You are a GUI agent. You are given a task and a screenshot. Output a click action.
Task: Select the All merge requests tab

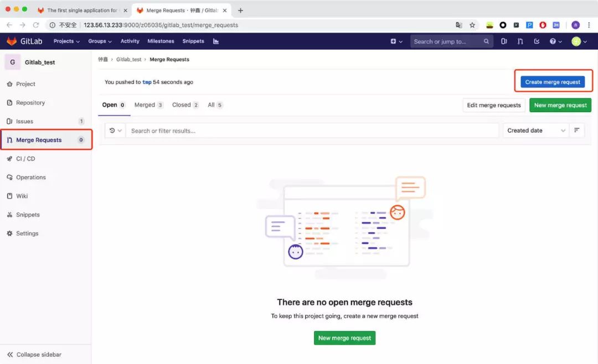[215, 105]
